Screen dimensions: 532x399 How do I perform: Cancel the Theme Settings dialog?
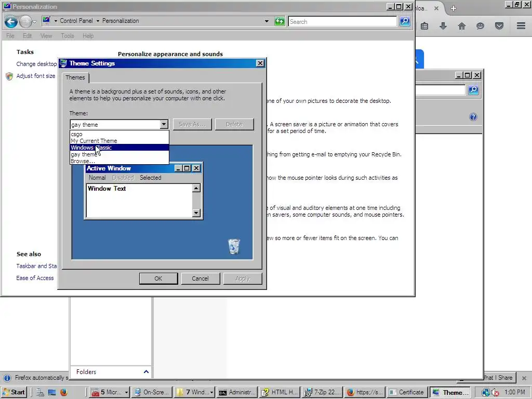[x=200, y=278]
